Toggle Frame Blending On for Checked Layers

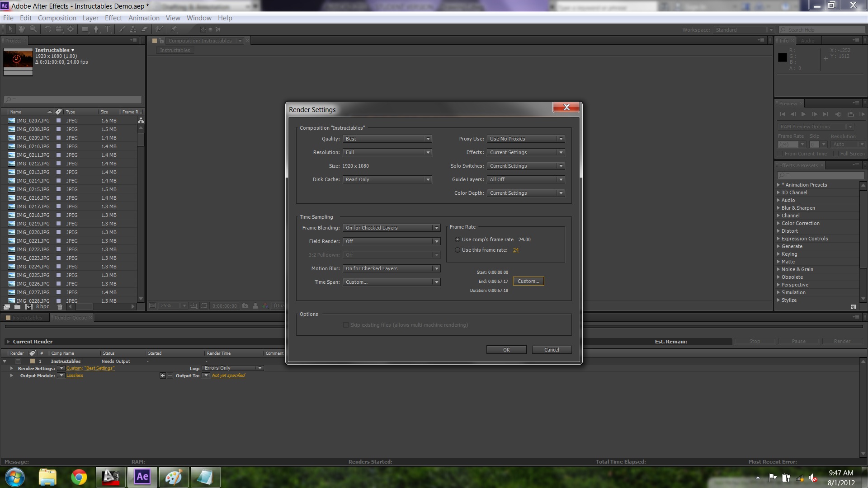click(x=391, y=227)
